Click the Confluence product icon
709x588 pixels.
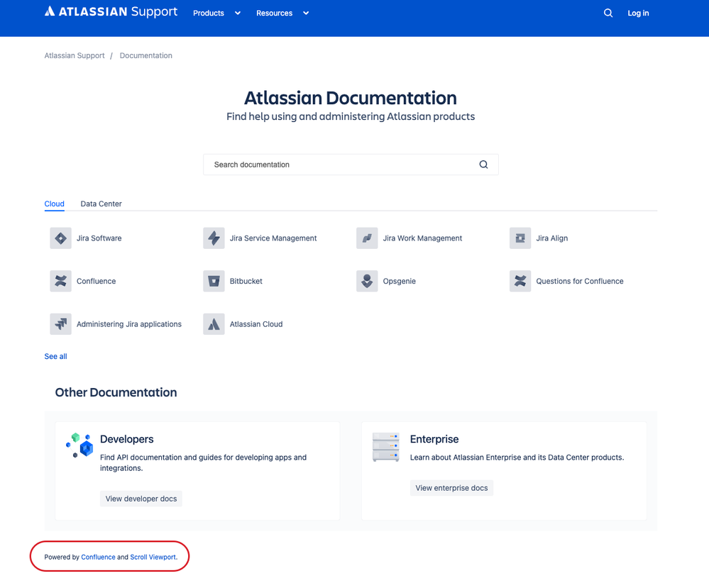click(x=60, y=281)
